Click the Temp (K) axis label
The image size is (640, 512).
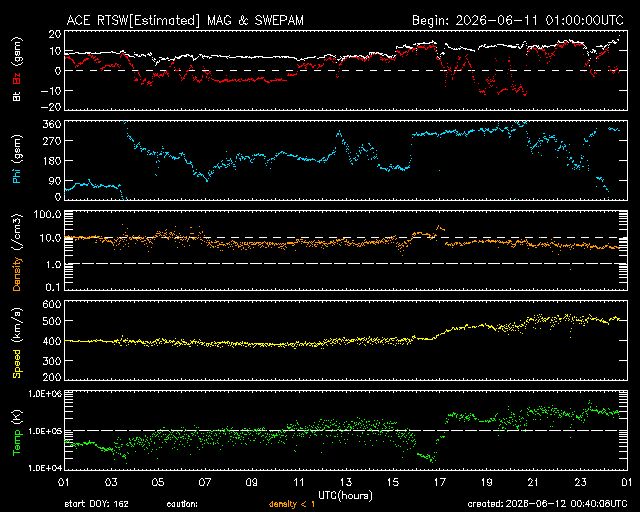pos(17,432)
